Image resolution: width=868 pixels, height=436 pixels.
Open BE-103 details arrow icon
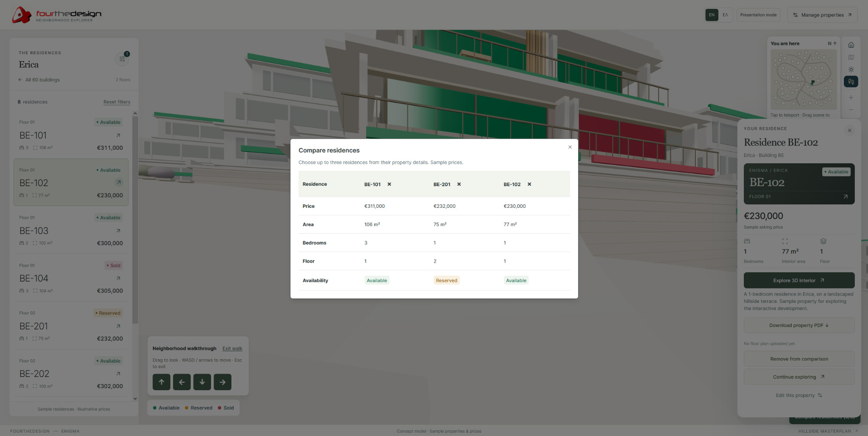click(118, 231)
